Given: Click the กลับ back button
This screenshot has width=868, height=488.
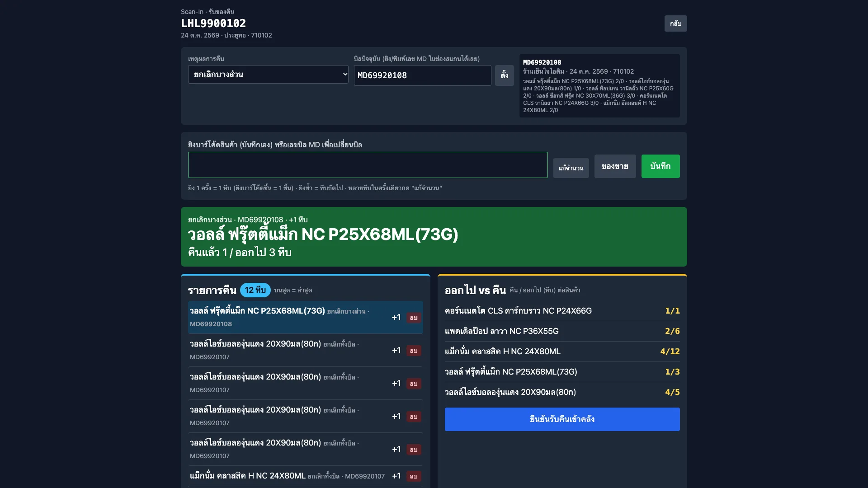Looking at the screenshot, I should coord(675,23).
